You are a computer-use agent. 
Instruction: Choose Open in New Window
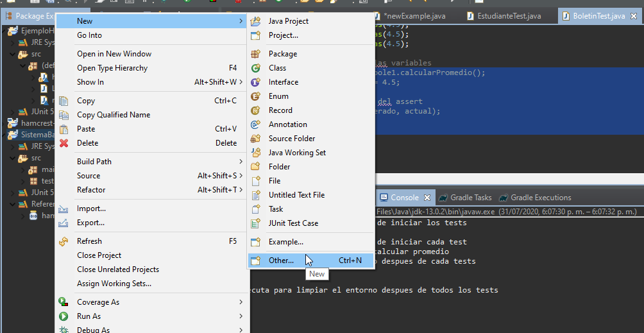(x=151, y=54)
